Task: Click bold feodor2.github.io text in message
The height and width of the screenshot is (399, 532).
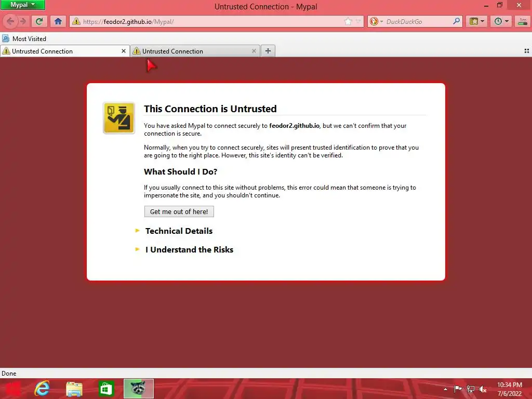Action: (x=294, y=126)
